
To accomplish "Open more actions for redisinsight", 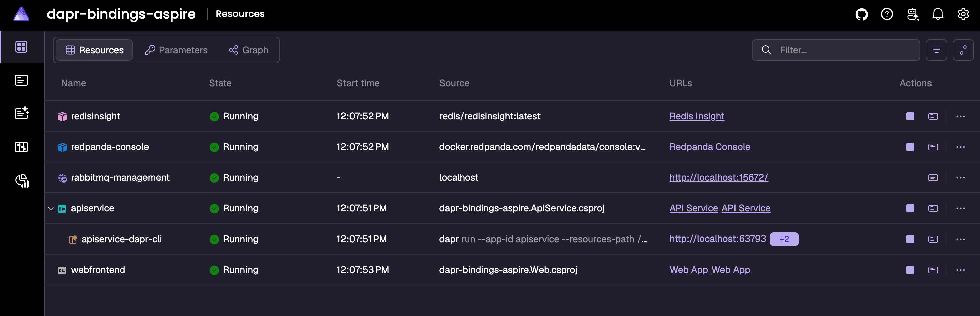I will [x=961, y=116].
